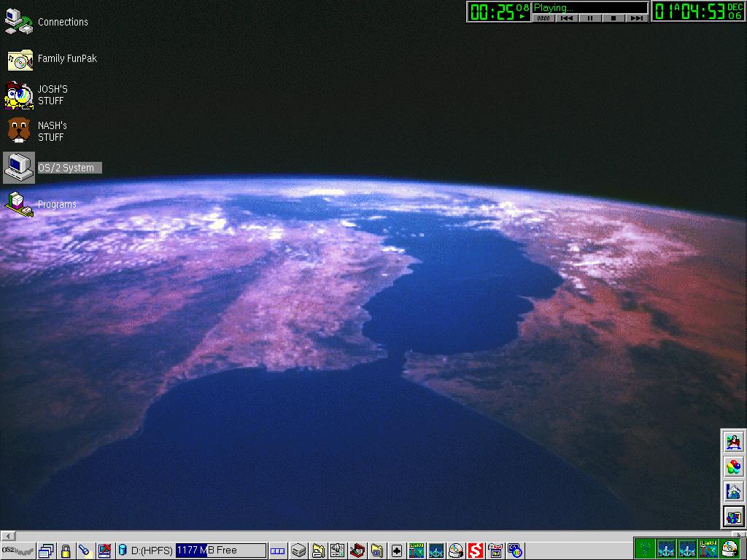The height and width of the screenshot is (560, 747).
Task: Open the Programs folder icon
Action: (x=19, y=204)
